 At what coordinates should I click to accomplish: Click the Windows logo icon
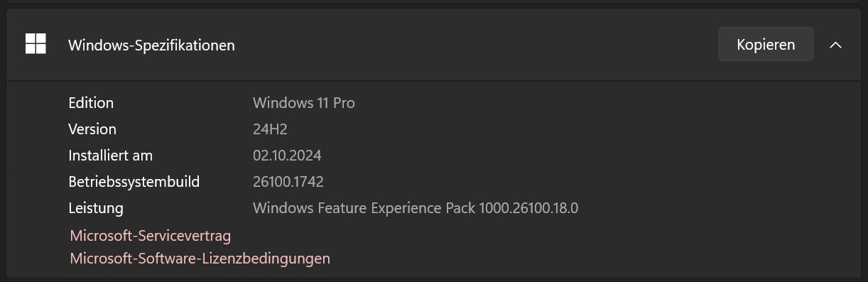(36, 44)
